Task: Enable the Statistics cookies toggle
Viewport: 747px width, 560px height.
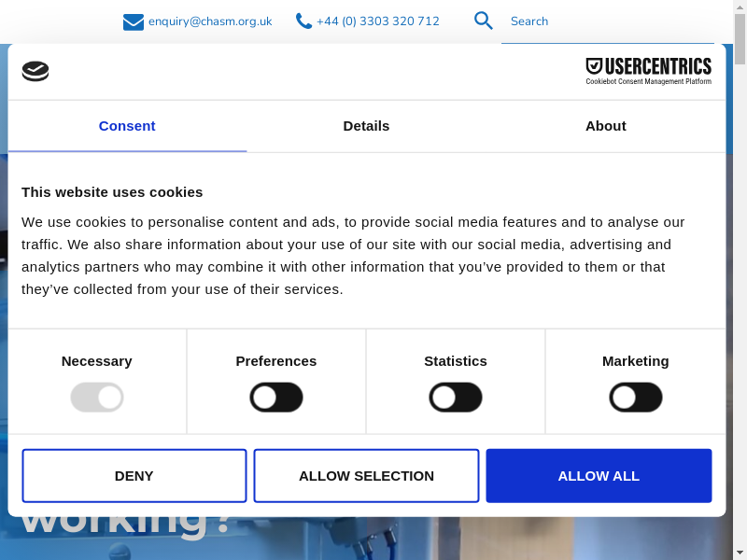Action: tap(456, 398)
